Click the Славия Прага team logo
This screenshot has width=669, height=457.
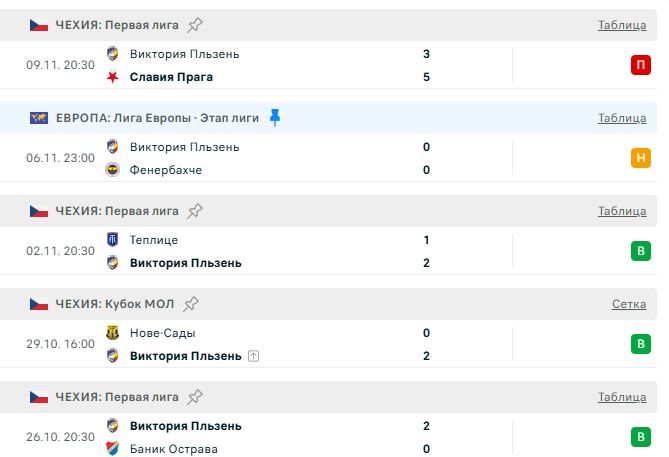[x=112, y=77]
